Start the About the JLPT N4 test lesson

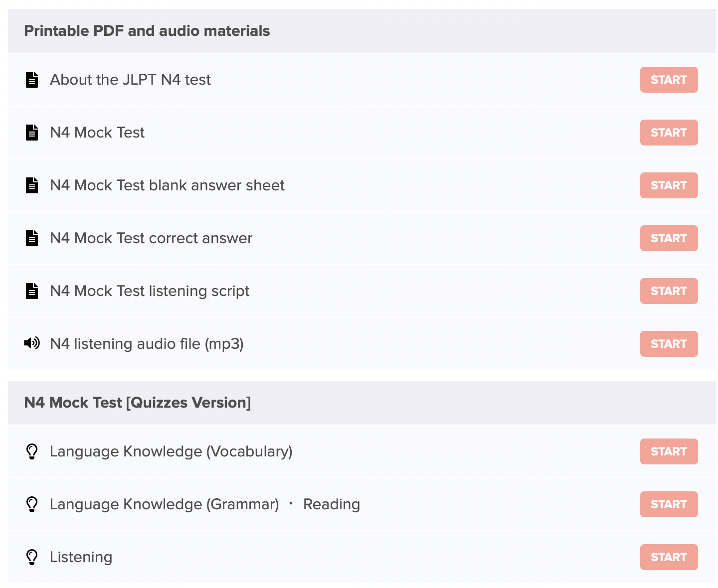(669, 80)
